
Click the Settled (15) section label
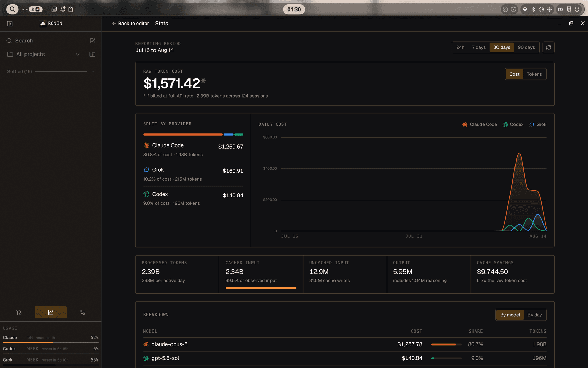(x=19, y=72)
